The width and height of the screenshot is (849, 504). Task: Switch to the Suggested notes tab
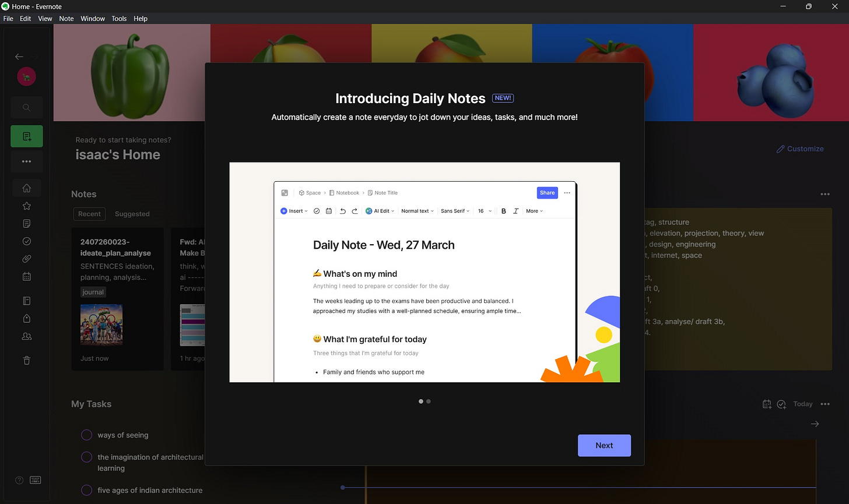(132, 214)
